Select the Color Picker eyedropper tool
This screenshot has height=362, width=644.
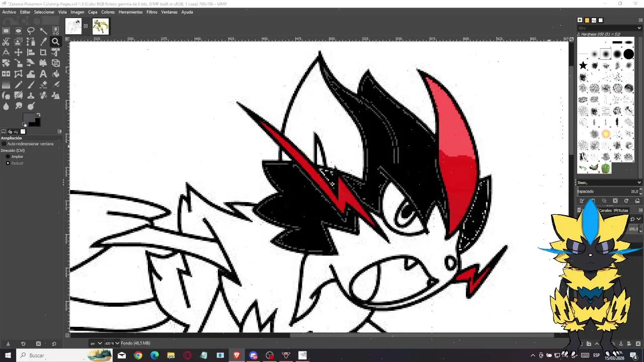pos(43,42)
